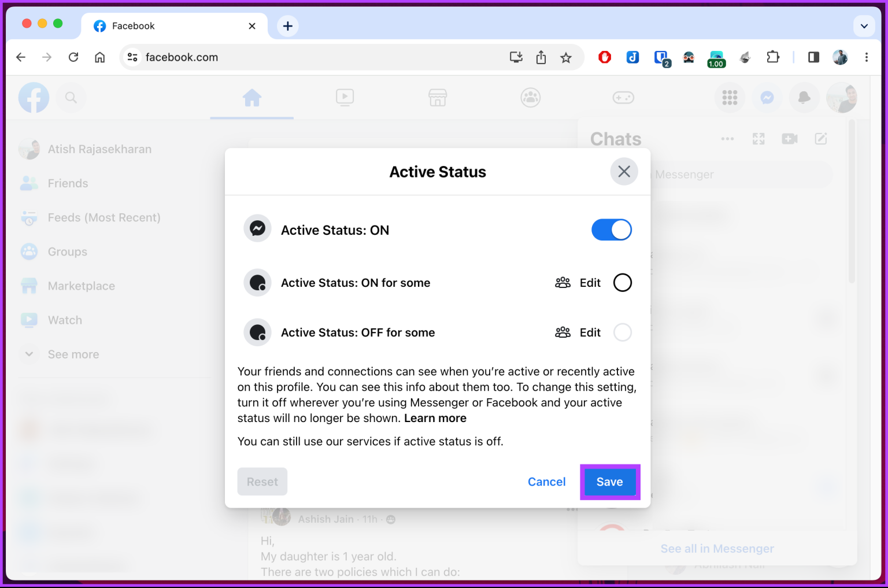
Task: Select the Watch video icon in navigation
Action: click(345, 98)
